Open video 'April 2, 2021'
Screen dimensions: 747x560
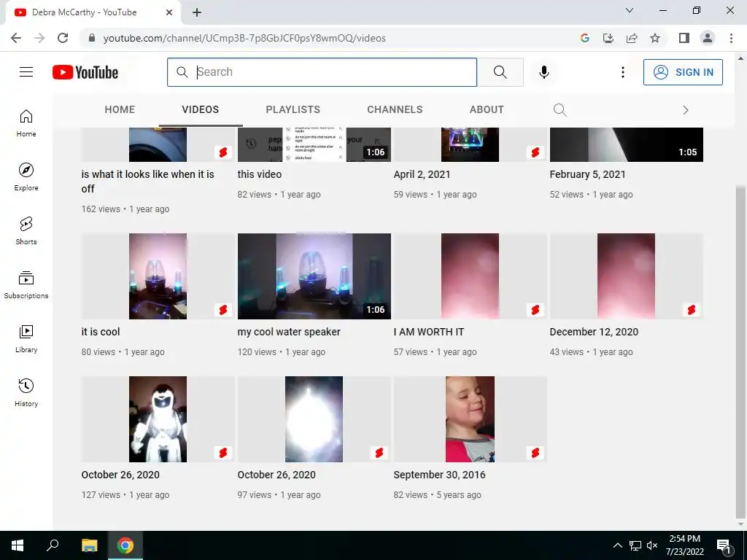tap(422, 174)
